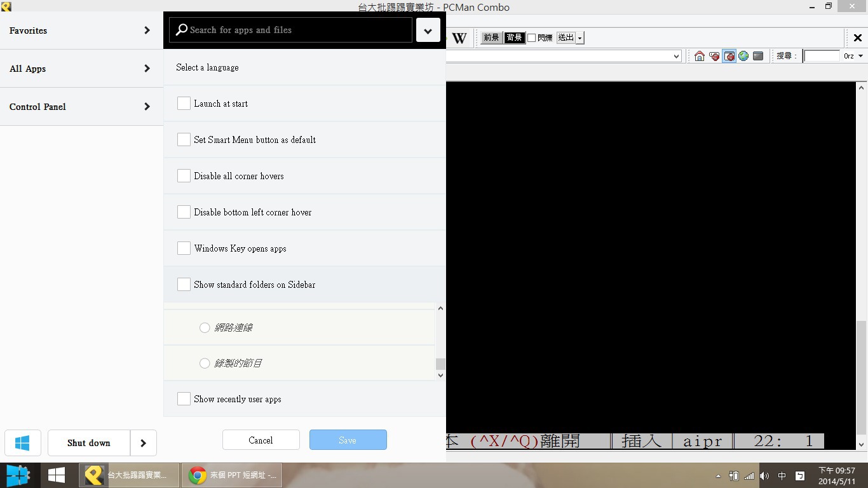This screenshot has height=488, width=868.
Task: Click the volume speaker icon in tray
Action: coord(764,475)
